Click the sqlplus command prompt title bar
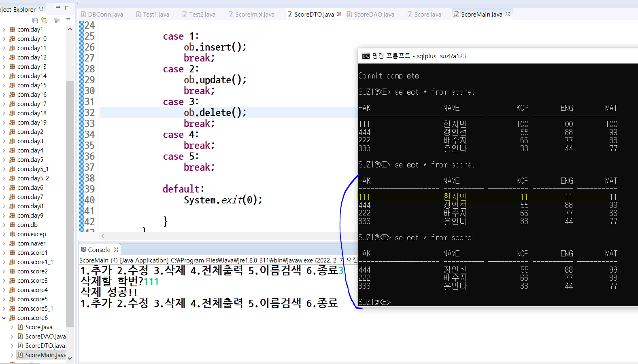 [498, 56]
